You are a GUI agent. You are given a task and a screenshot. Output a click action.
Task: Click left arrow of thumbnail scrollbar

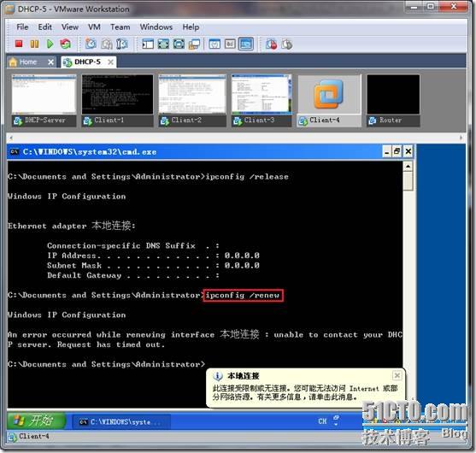tap(11, 138)
